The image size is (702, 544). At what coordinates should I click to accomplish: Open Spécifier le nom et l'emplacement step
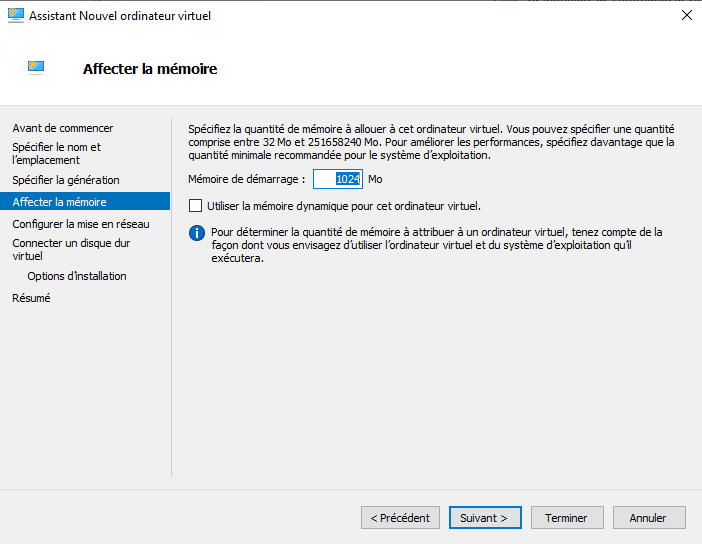tap(56, 153)
